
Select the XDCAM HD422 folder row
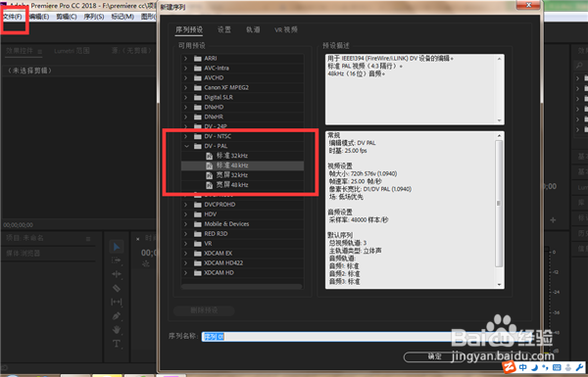242,262
